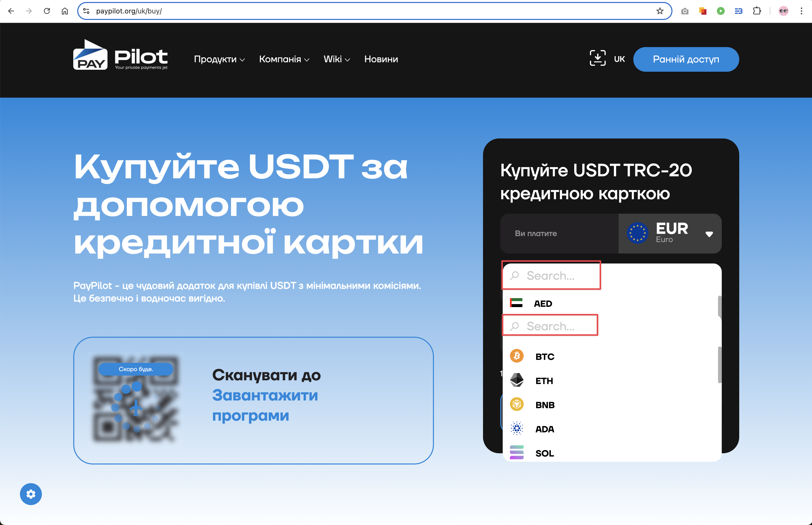
Task: Switch language via UK selector
Action: click(619, 59)
